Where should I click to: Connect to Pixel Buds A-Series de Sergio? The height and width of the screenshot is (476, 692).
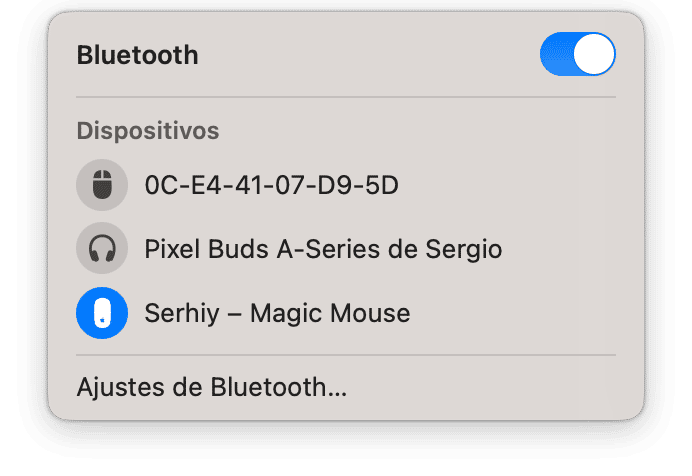coord(322,249)
